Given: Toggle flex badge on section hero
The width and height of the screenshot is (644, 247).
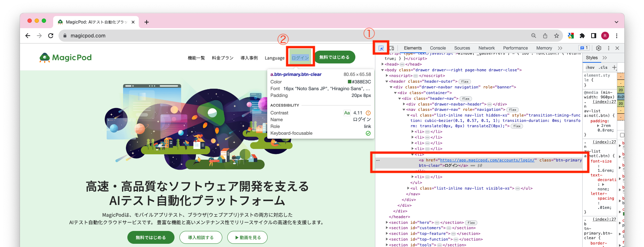Looking at the screenshot, I should [471, 223].
